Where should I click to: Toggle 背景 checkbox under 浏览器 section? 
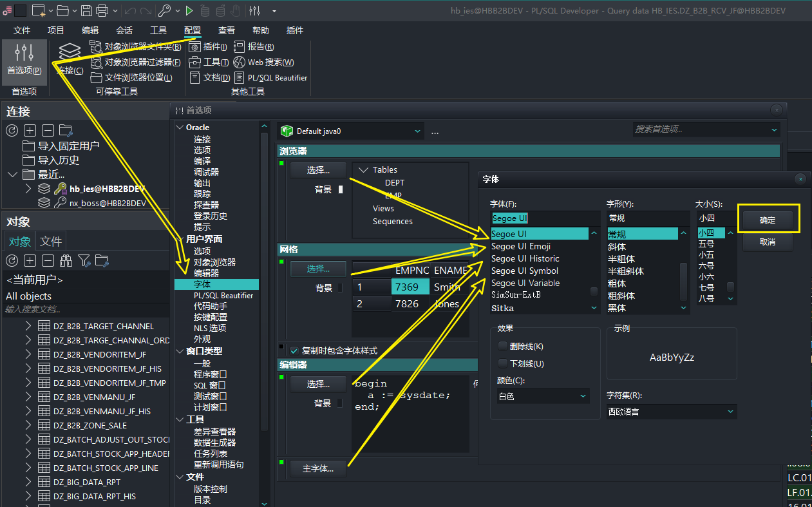coord(341,189)
